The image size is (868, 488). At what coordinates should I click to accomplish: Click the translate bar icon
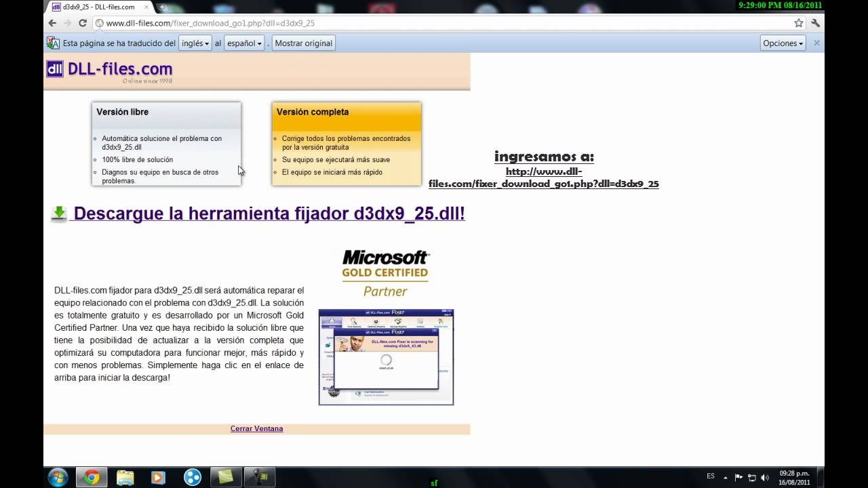pyautogui.click(x=53, y=43)
